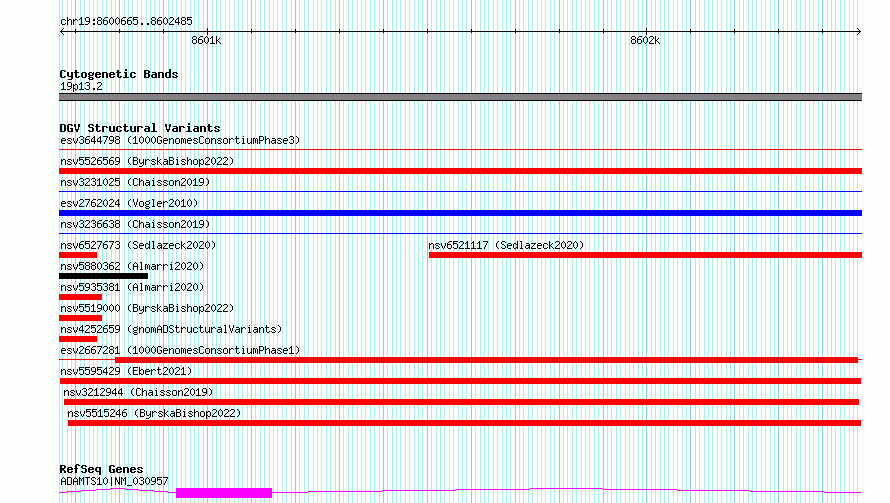Click the short red bar under nsv6527673
Image resolution: width=890 pixels, height=503 pixels.
pyautogui.click(x=78, y=255)
